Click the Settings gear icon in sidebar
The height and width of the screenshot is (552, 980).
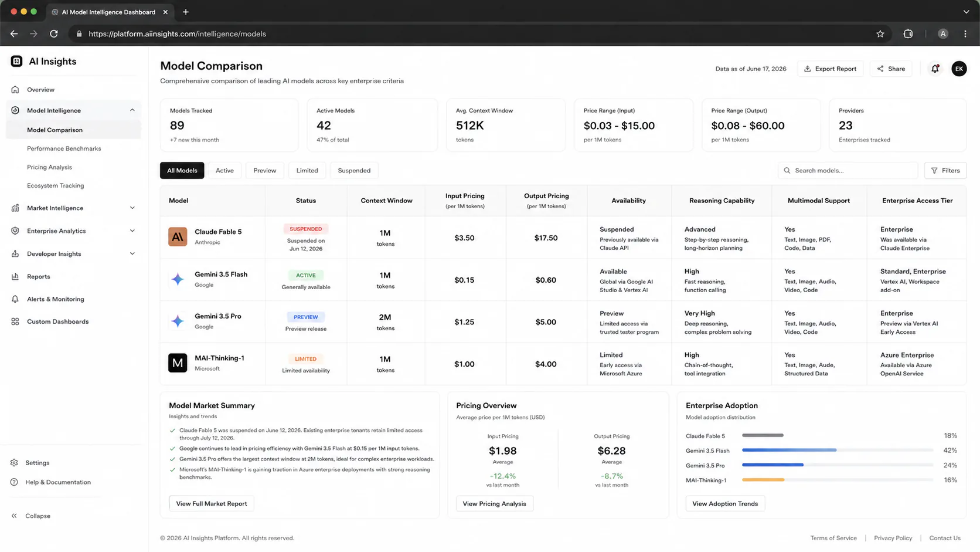[x=14, y=463]
